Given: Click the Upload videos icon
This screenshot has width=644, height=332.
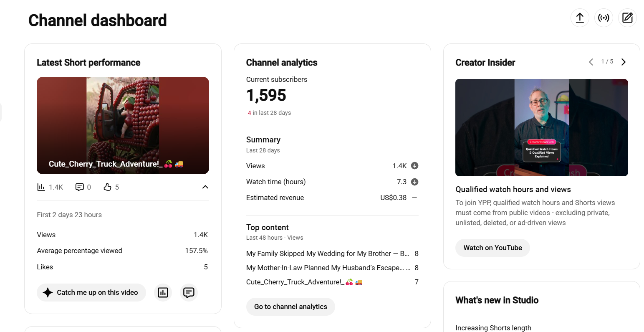Looking at the screenshot, I should tap(580, 18).
